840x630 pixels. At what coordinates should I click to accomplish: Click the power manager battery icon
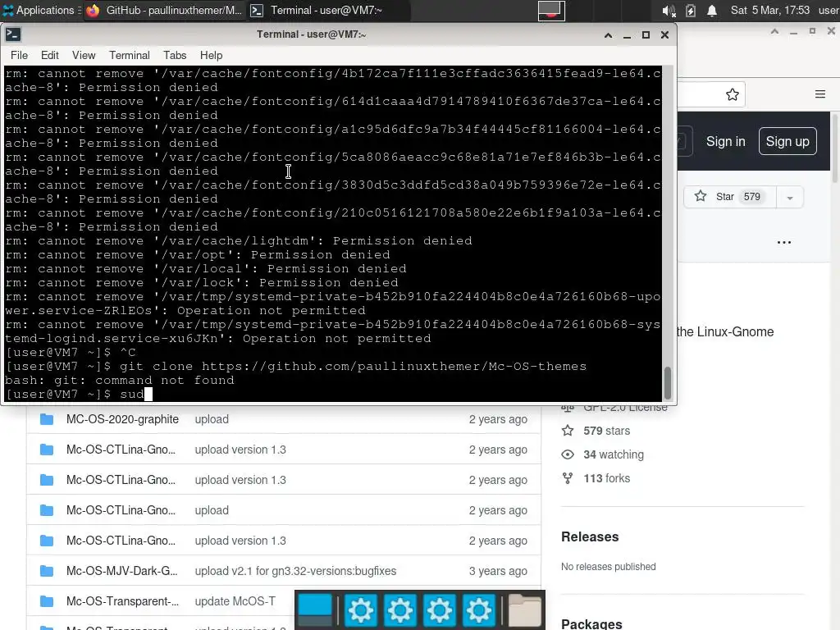[691, 11]
